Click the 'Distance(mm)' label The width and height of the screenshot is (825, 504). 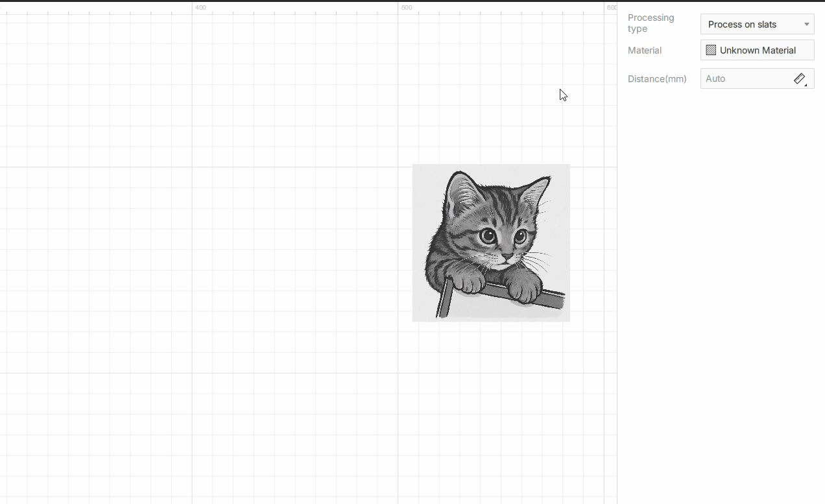point(656,79)
